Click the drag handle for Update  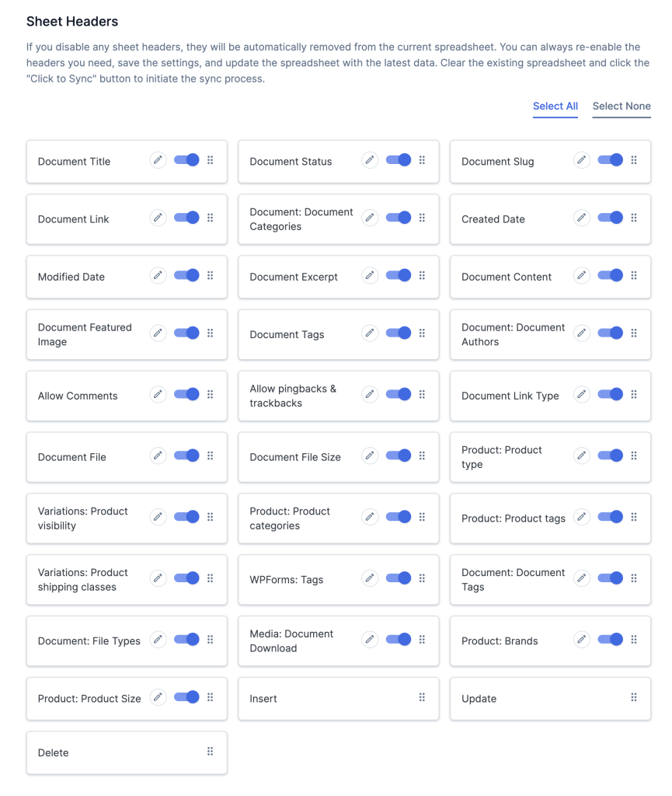click(x=634, y=697)
